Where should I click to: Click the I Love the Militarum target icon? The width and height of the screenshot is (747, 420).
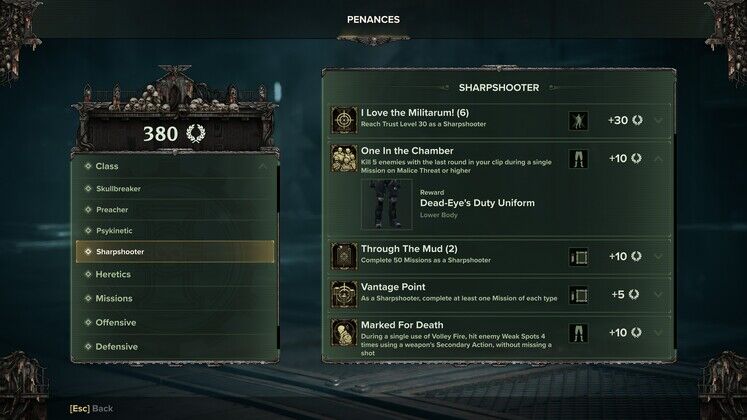[x=344, y=120]
